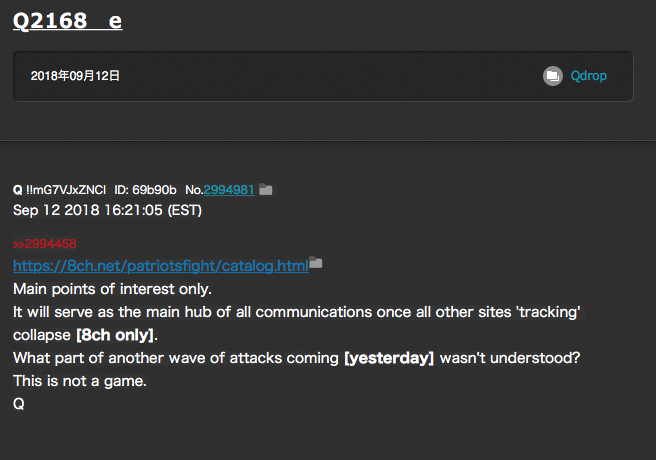This screenshot has width=656, height=460.
Task: Open the Q2168 post title link
Action: (x=67, y=20)
